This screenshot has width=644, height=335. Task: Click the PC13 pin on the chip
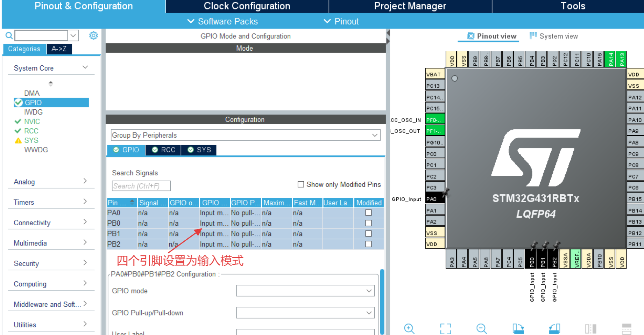435,86
